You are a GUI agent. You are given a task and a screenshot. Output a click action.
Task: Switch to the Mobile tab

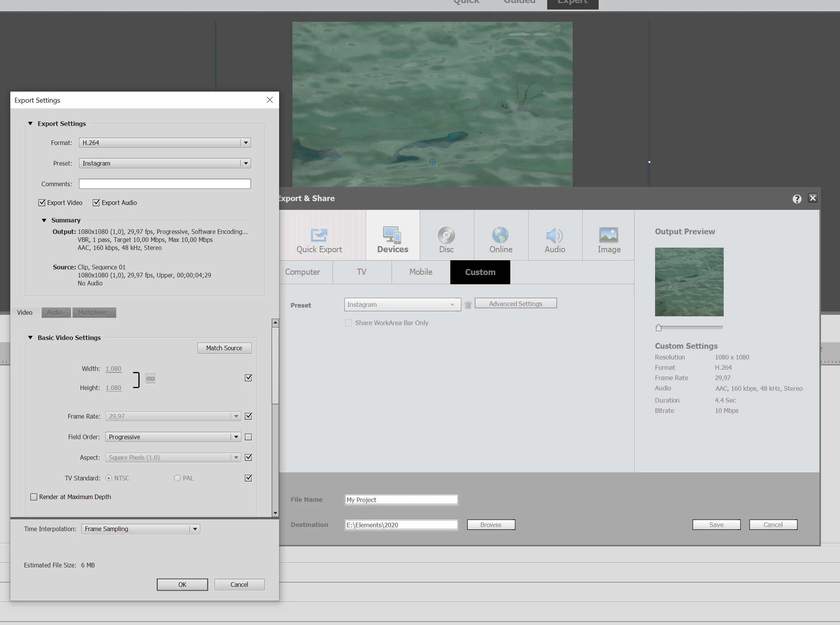(x=421, y=272)
